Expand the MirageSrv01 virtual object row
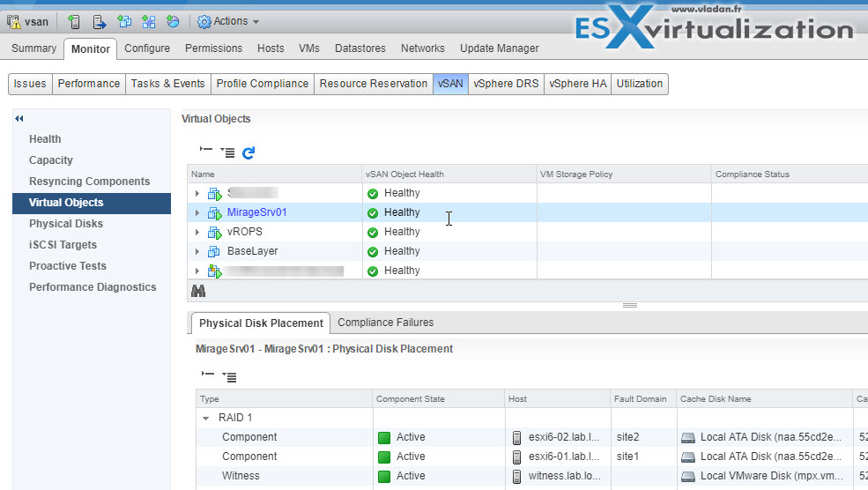 pos(197,212)
